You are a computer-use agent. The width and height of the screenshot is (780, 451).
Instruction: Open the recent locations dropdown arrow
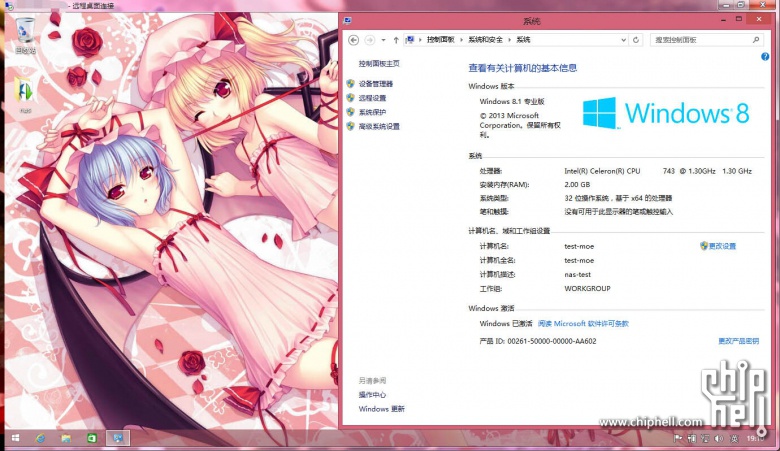[383, 40]
